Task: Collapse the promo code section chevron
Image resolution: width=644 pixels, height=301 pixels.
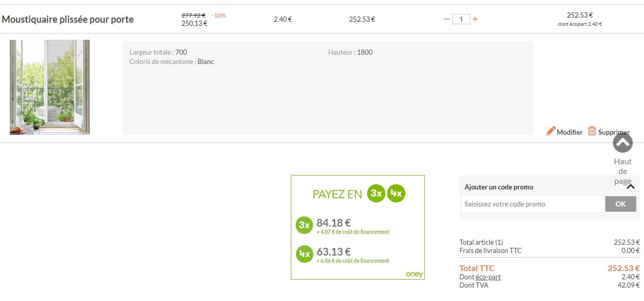Action: (x=630, y=187)
